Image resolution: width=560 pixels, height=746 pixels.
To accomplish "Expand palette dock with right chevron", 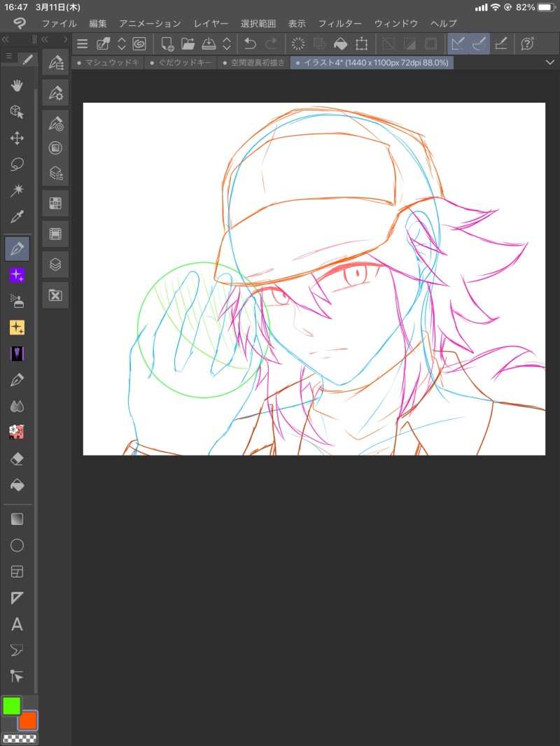I will pos(65,39).
